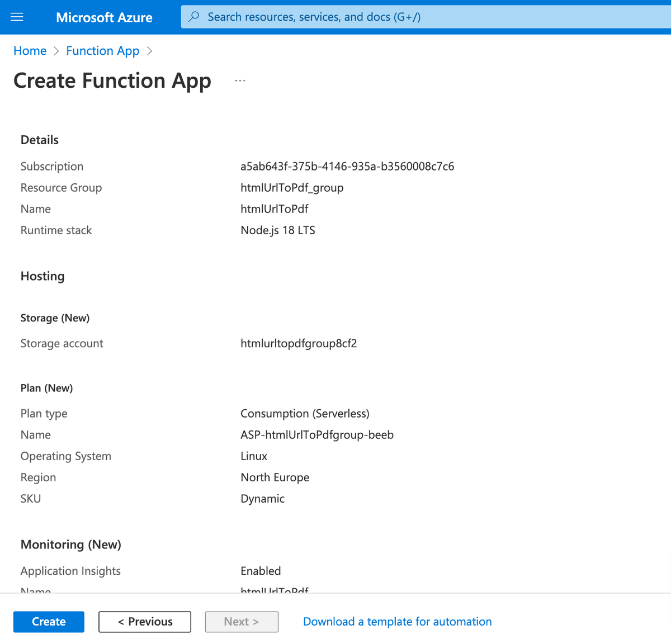This screenshot has height=644, width=671.
Task: Click the Microsoft Azure logo
Action: point(104,17)
